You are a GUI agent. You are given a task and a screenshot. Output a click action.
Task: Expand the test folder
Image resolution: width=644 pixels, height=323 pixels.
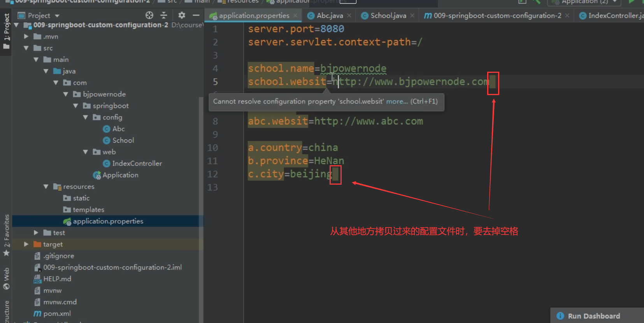click(36, 233)
